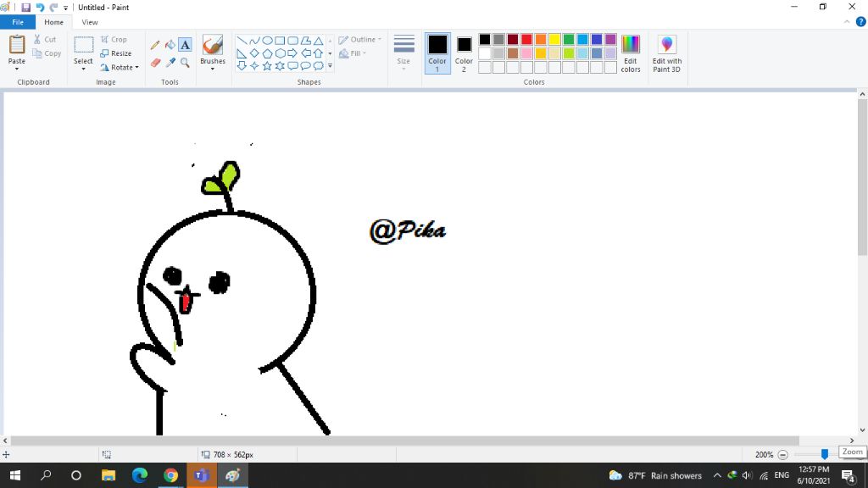Expand the full Shapes gallery
Viewport: 868px width, 488px height.
click(330, 66)
